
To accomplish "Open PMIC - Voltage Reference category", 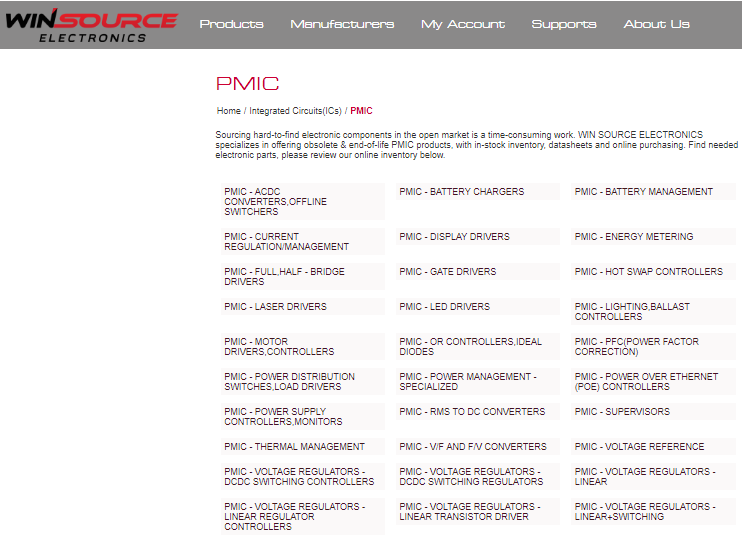I will tap(653, 446).
